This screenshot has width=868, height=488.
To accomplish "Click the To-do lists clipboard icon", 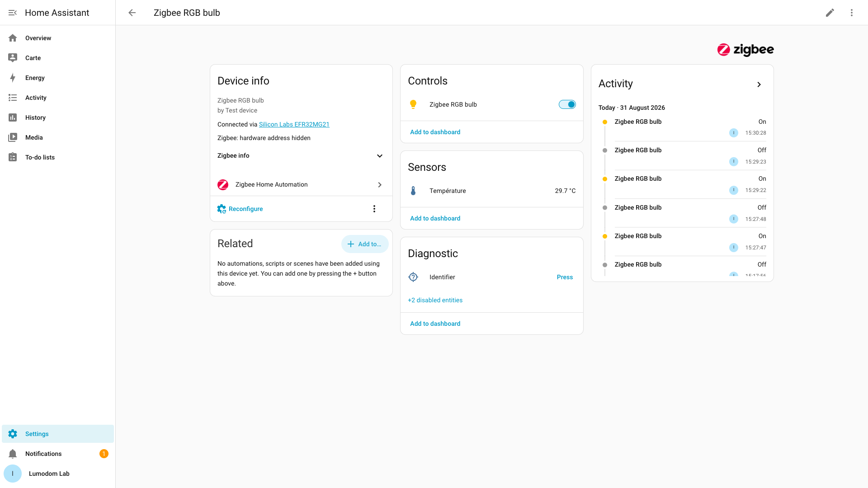I will point(13,157).
